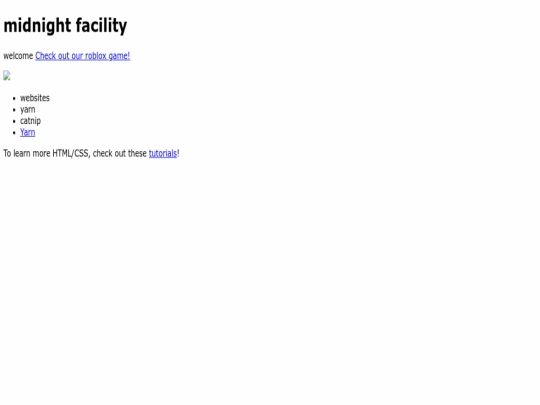
Task: Click the broken image icon below welcome
Action: [7, 75]
